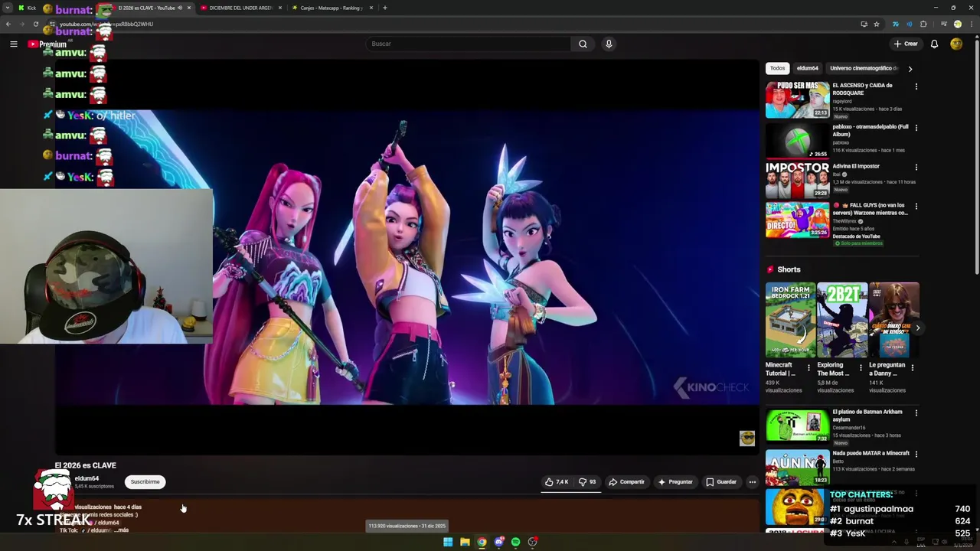Open the YouTube account avatar menu
This screenshot has height=551, width=980.
pyautogui.click(x=956, y=44)
